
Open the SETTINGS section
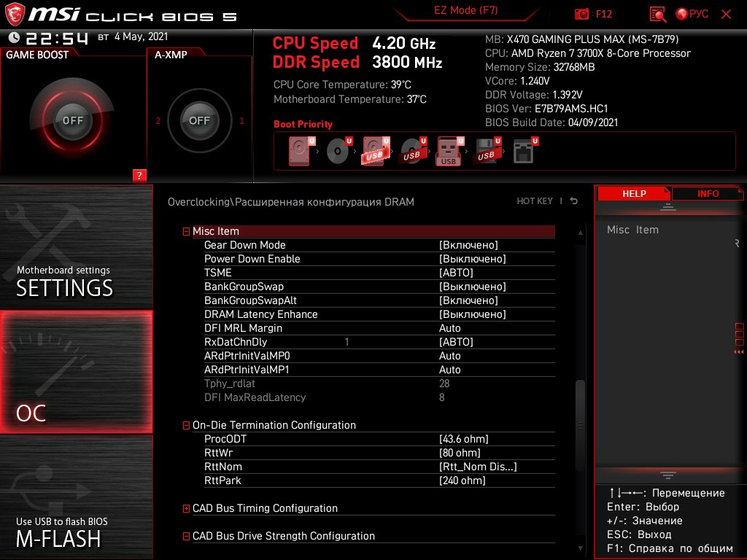[x=76, y=246]
